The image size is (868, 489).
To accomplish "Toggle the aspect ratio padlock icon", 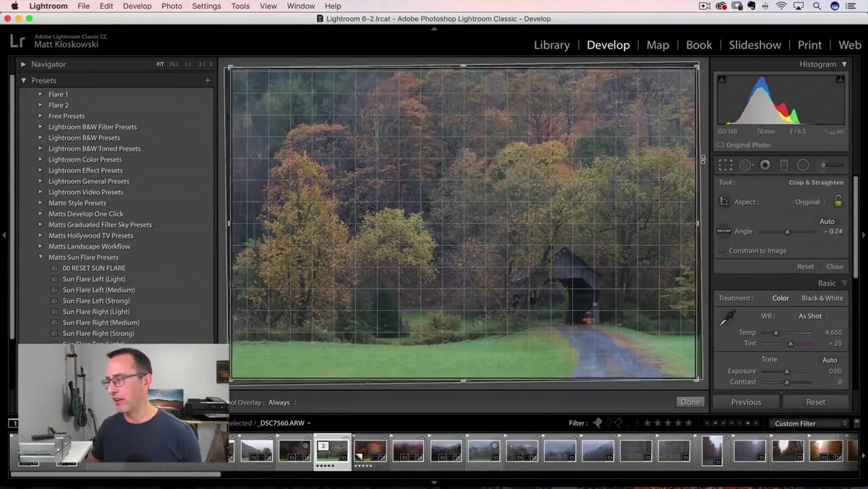I will [838, 202].
